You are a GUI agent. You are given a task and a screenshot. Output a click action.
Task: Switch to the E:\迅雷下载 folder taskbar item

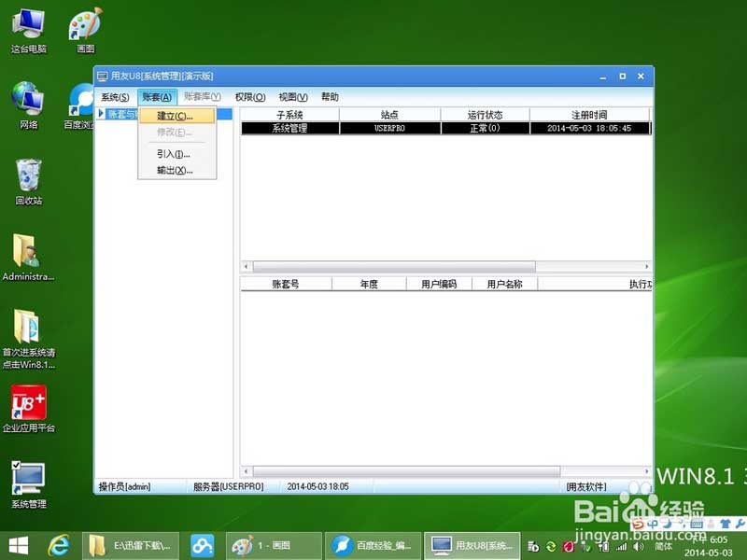point(131,546)
